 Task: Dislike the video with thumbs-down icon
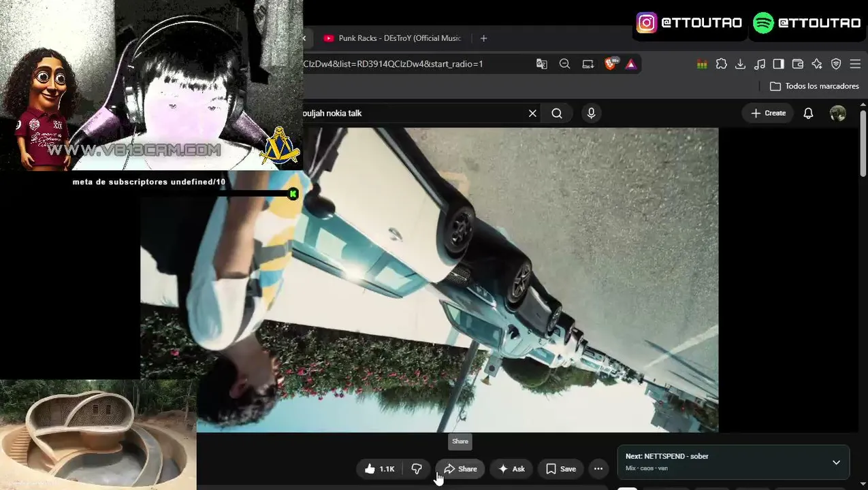click(x=417, y=469)
